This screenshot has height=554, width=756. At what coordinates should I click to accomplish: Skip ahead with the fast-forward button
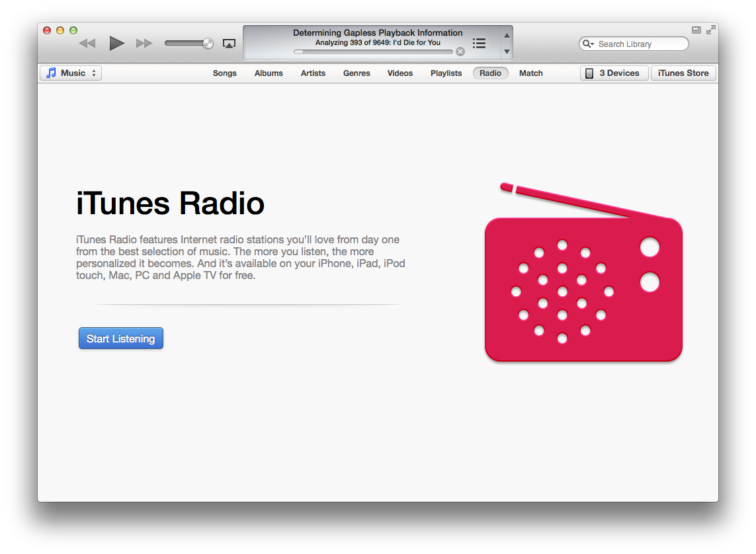[x=144, y=44]
